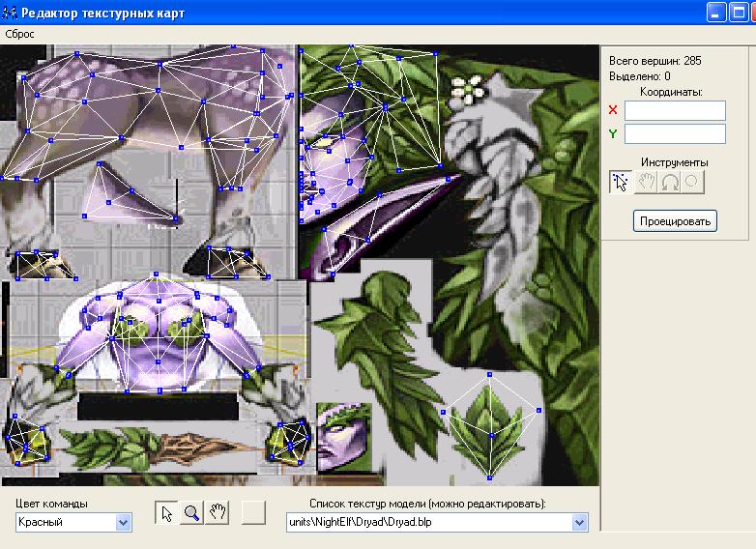Click the X coordinate input field
Screen dimensions: 756x549
tap(675, 110)
